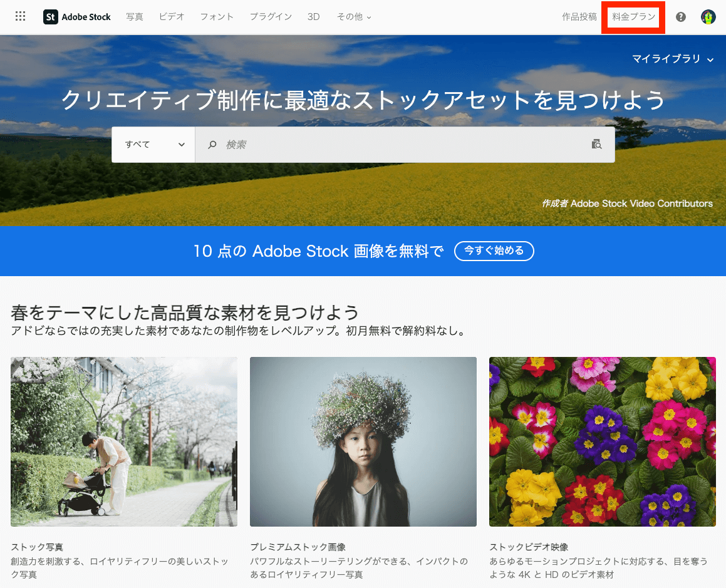The height and width of the screenshot is (588, 726).
Task: Open your profile avatar menu
Action: [x=708, y=17]
